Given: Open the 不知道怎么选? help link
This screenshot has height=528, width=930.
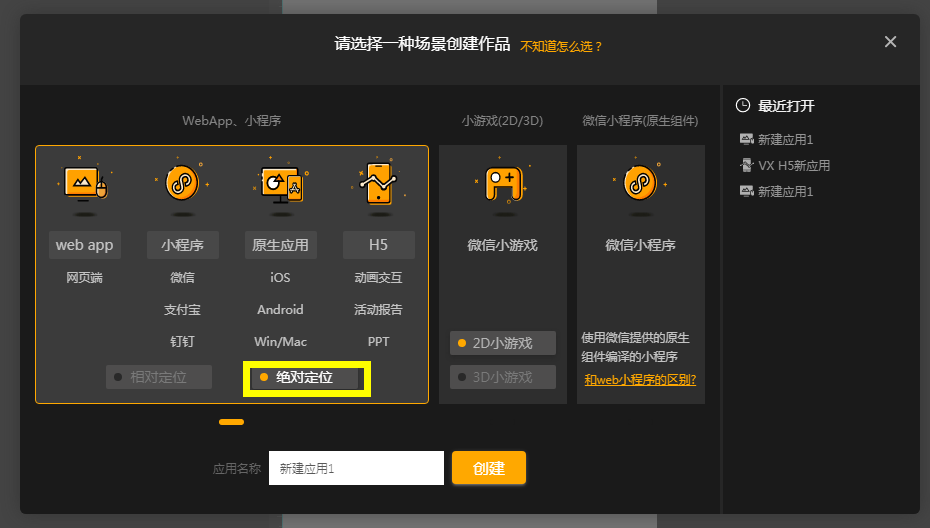Looking at the screenshot, I should (x=561, y=46).
